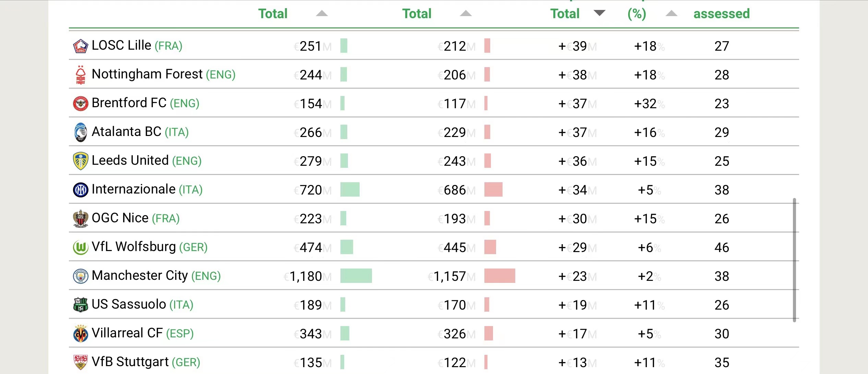This screenshot has width=868, height=374.
Task: Click the Nottingham Forest club crest
Action: tap(81, 75)
